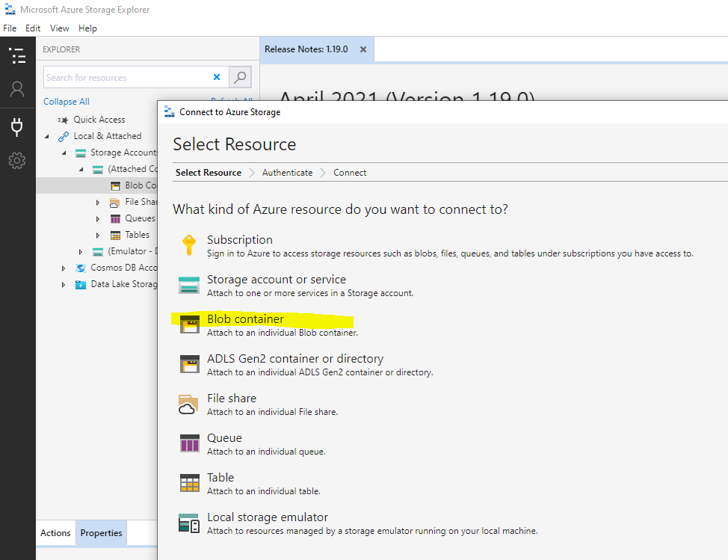Open the Account Management person icon
The height and width of the screenshot is (560, 728).
17,89
